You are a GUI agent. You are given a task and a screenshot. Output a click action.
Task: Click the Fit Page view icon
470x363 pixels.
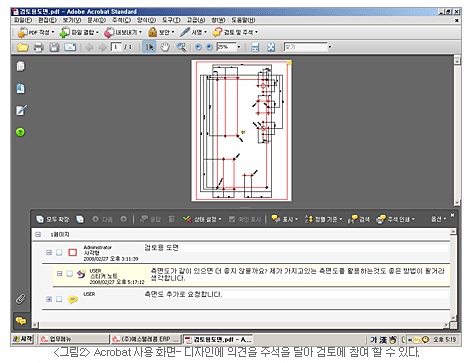click(x=271, y=47)
